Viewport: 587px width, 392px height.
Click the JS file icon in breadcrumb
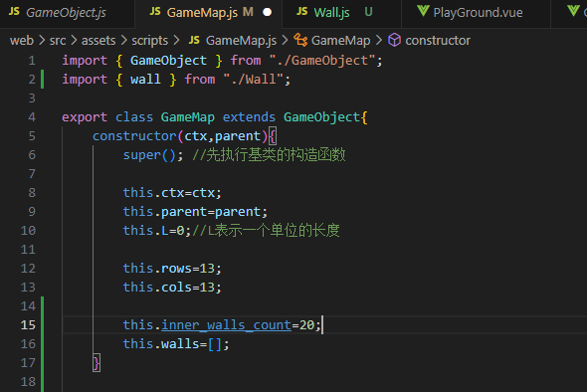coord(194,40)
